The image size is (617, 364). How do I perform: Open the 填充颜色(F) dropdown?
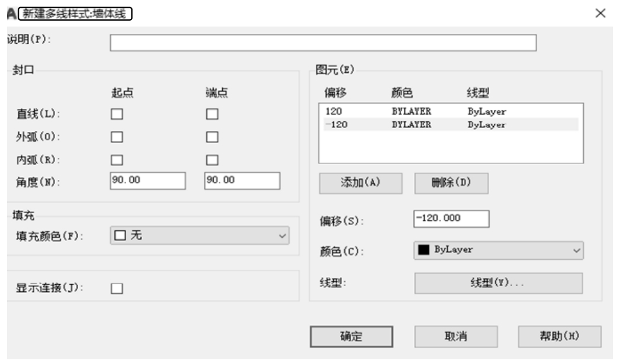point(200,236)
